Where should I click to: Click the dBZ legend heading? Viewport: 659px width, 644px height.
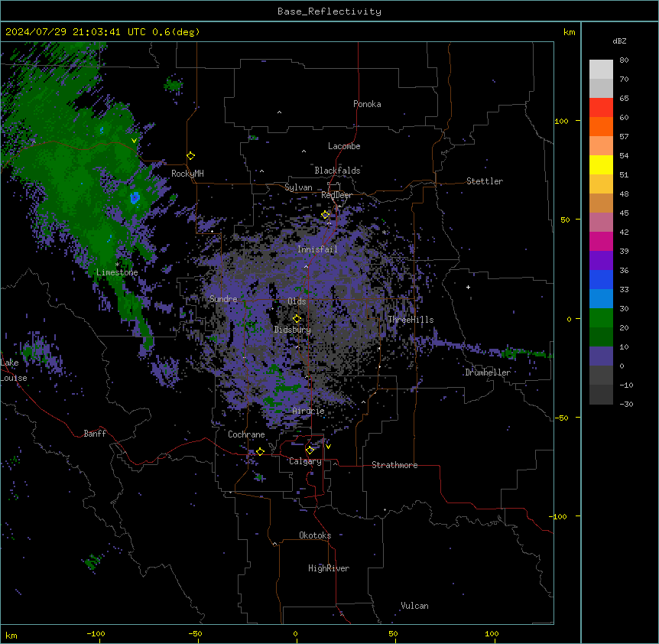click(x=619, y=41)
